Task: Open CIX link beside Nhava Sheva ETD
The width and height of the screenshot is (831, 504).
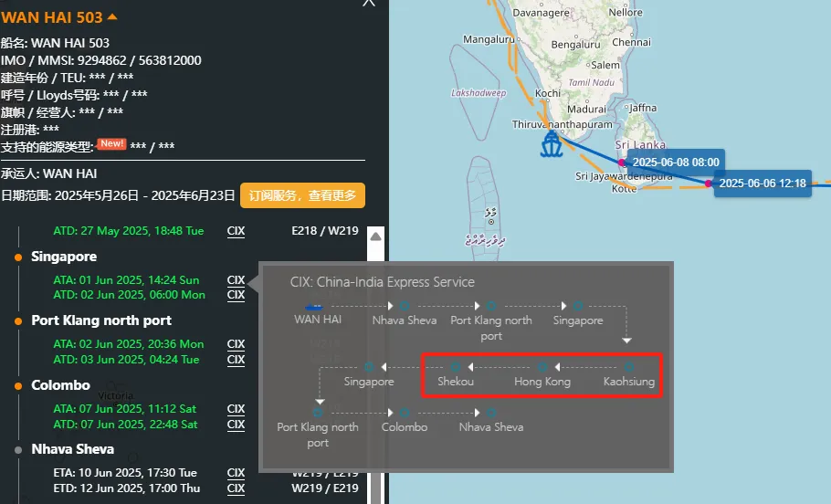Action: pos(236,488)
